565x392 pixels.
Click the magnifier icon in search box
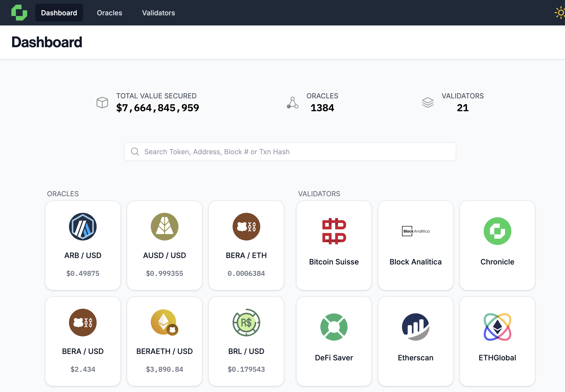click(135, 152)
